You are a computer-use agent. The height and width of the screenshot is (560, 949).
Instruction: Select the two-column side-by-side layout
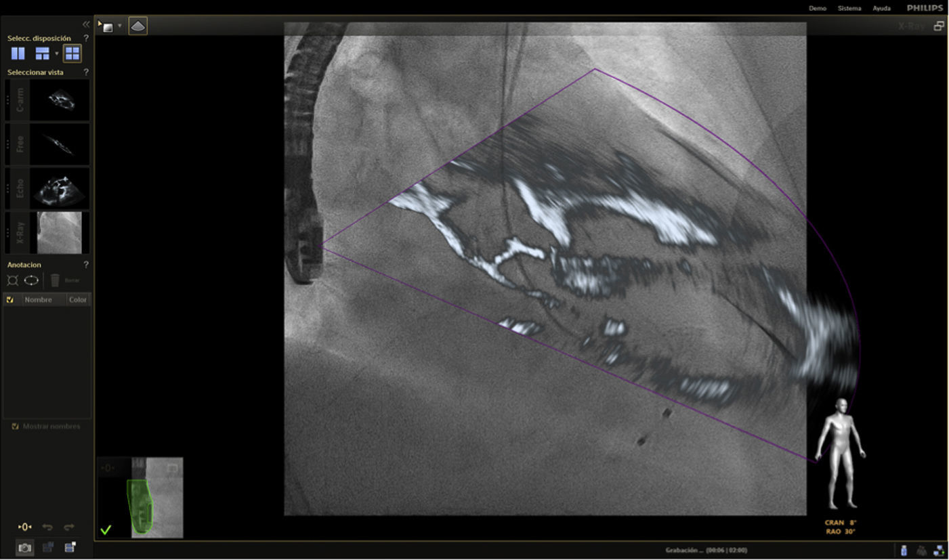18,53
